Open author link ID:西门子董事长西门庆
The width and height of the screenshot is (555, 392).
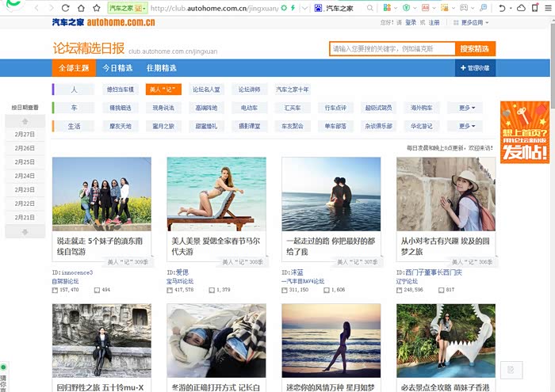click(x=429, y=272)
